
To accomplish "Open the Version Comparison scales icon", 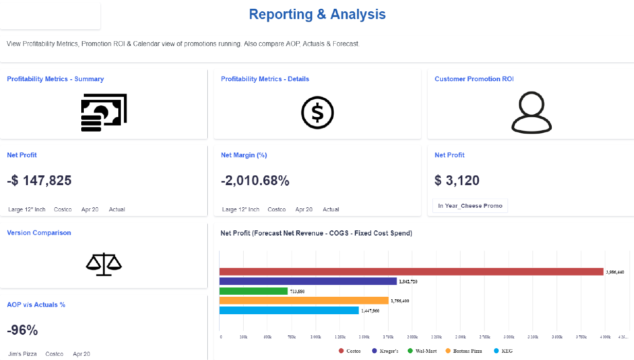I will click(x=104, y=264).
